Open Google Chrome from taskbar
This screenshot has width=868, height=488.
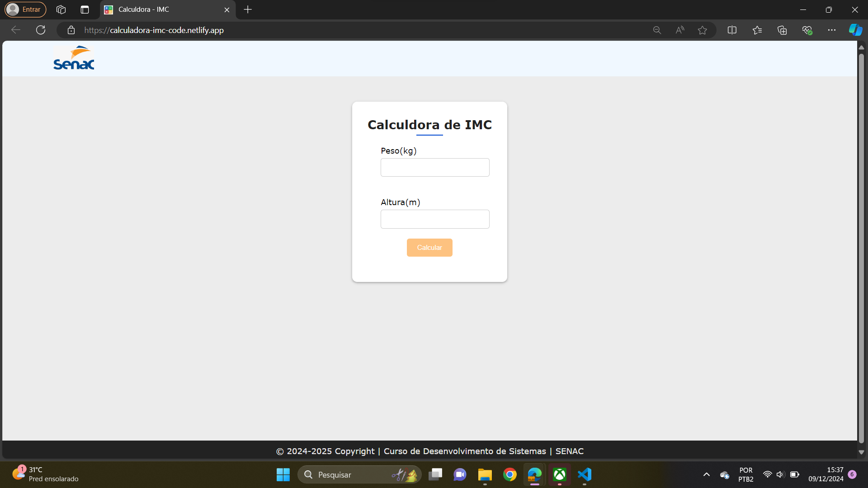(510, 474)
